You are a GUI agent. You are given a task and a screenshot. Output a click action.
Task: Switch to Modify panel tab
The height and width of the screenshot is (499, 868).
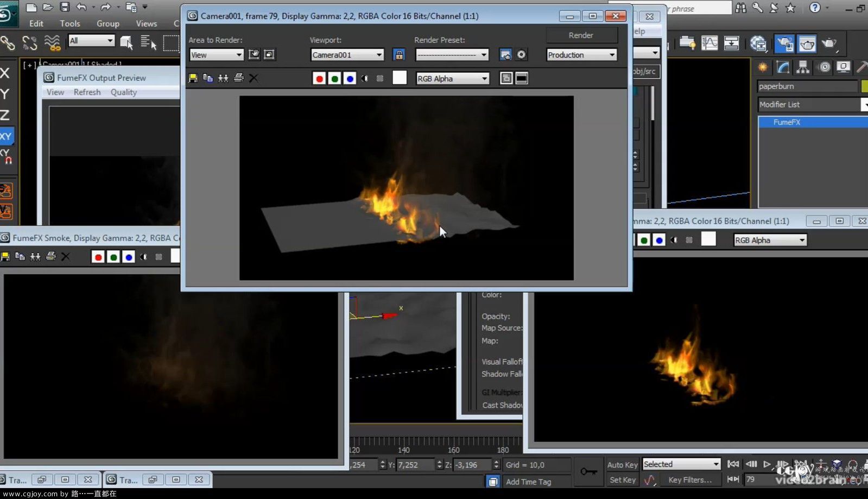point(783,67)
